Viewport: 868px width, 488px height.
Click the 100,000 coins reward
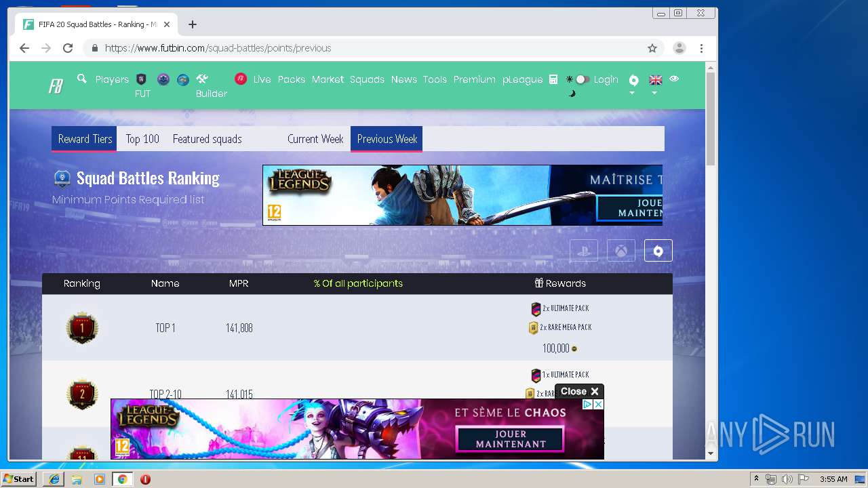[560, 348]
